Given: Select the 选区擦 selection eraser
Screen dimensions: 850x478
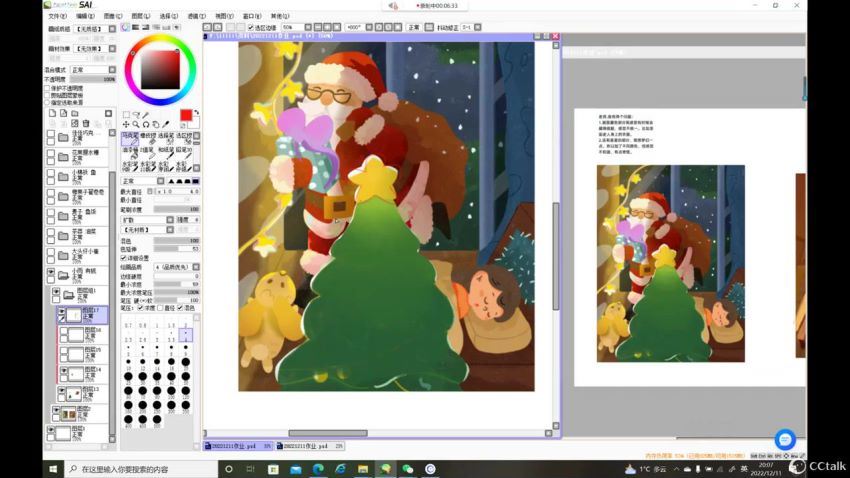Looking at the screenshot, I should tap(184, 139).
